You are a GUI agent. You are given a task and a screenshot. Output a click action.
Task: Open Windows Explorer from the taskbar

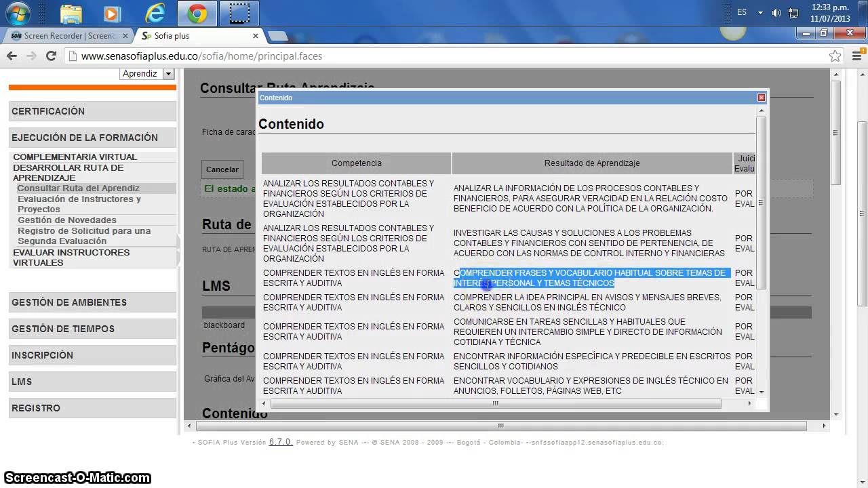click(71, 13)
